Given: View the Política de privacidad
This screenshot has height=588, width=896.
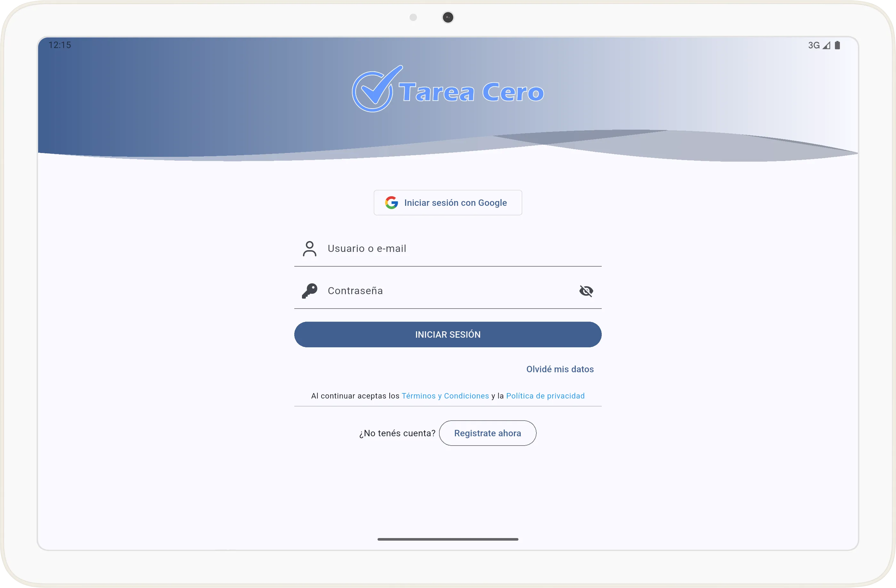Looking at the screenshot, I should 545,396.
